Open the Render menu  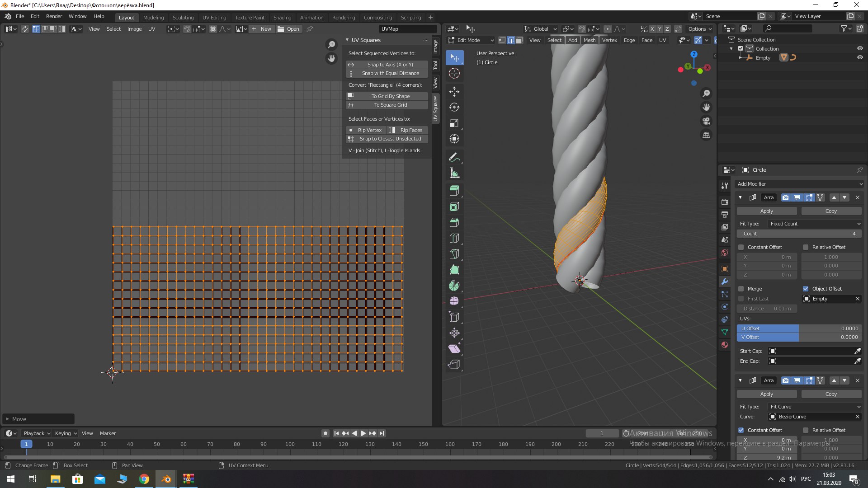54,16
